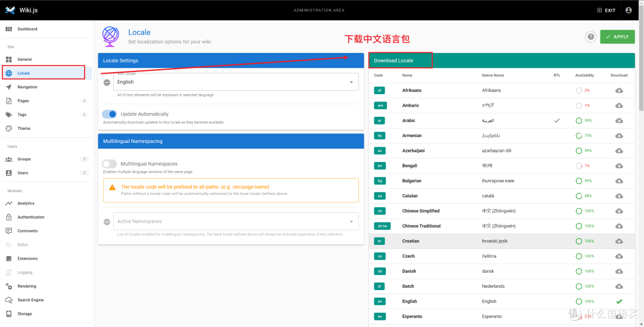Click the help question mark icon
The height and width of the screenshot is (327, 644).
tap(590, 37)
